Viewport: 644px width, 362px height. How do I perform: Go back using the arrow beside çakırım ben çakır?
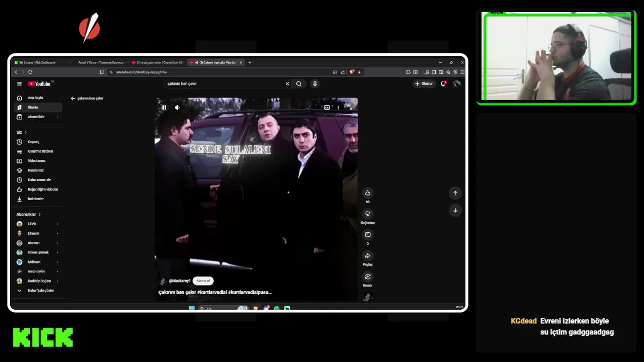point(73,99)
